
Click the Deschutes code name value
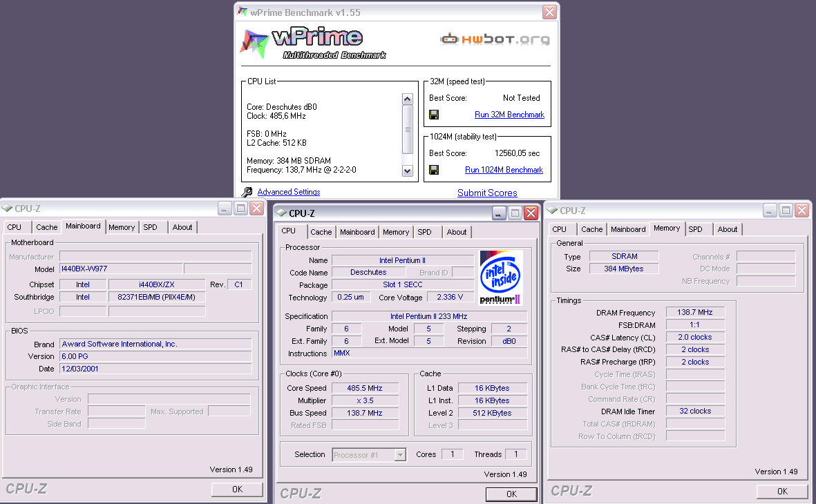(368, 272)
